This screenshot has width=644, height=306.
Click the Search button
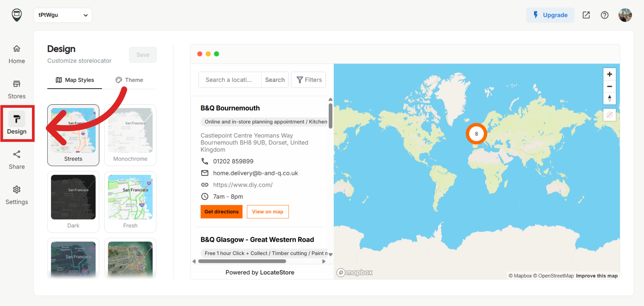pyautogui.click(x=275, y=80)
